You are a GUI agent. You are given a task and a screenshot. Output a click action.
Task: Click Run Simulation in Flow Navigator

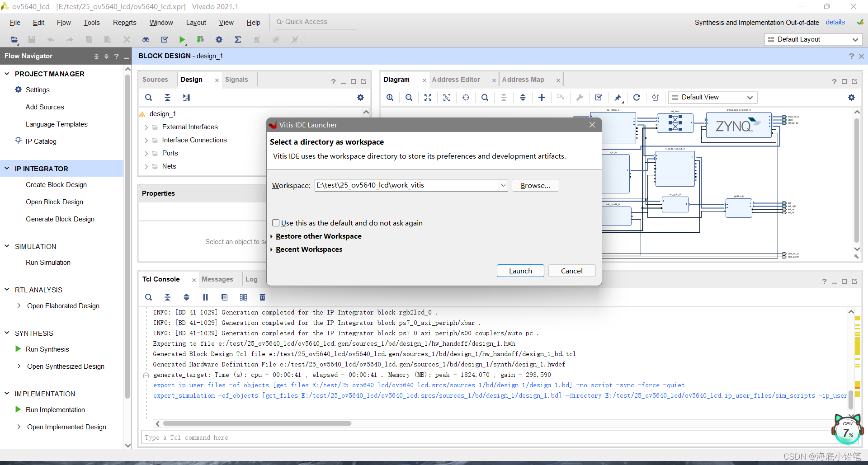[x=48, y=263]
